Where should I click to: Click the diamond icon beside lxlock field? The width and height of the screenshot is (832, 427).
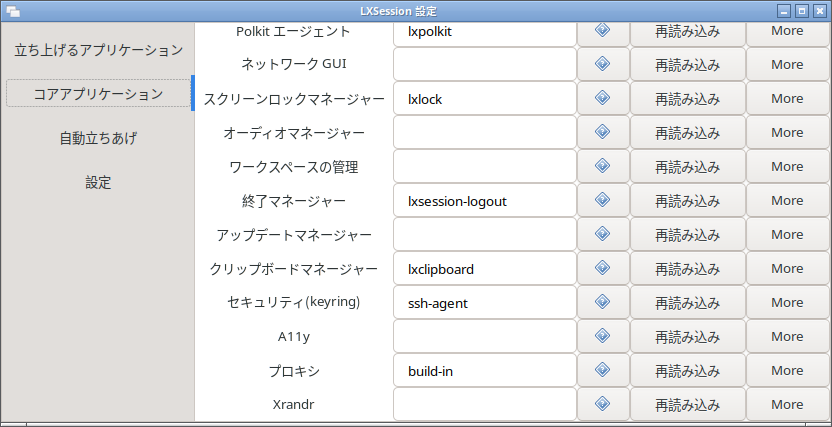click(x=602, y=98)
